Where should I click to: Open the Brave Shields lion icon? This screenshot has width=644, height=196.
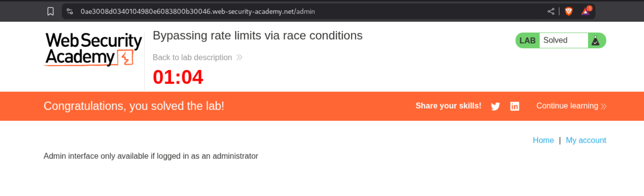pyautogui.click(x=569, y=11)
